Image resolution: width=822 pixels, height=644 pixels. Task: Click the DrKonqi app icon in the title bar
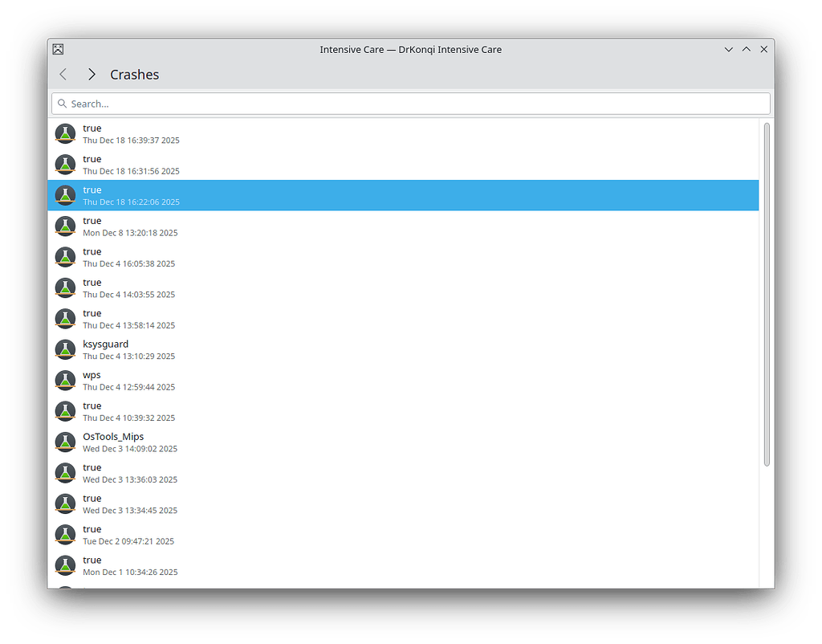coord(57,49)
